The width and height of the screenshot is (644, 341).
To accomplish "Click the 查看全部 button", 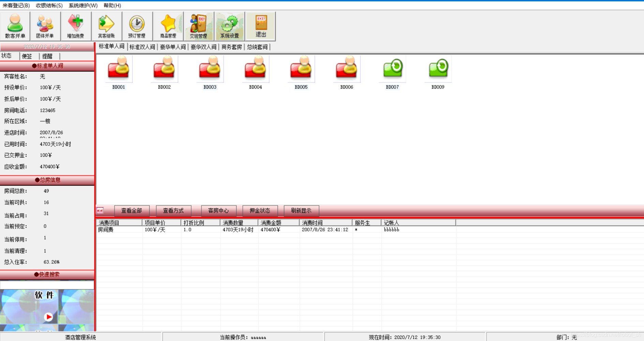I will 132,211.
